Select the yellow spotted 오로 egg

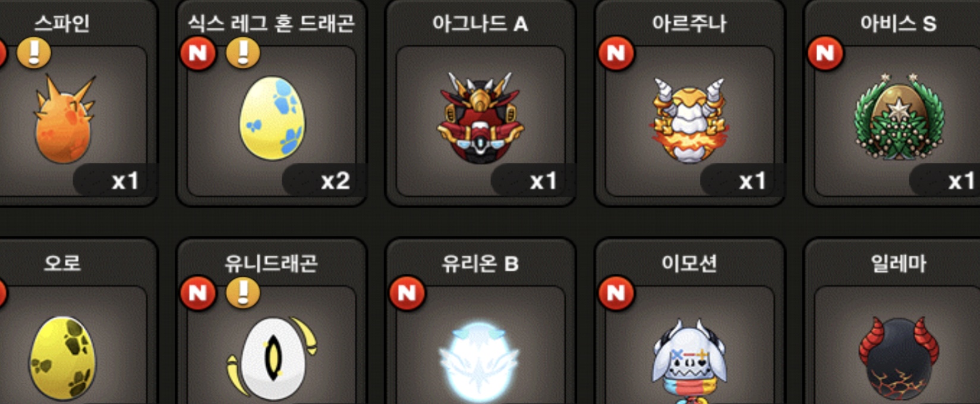click(62, 357)
